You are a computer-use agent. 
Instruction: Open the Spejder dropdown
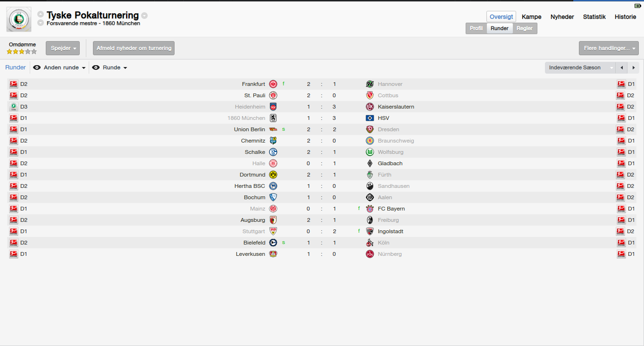[63, 48]
